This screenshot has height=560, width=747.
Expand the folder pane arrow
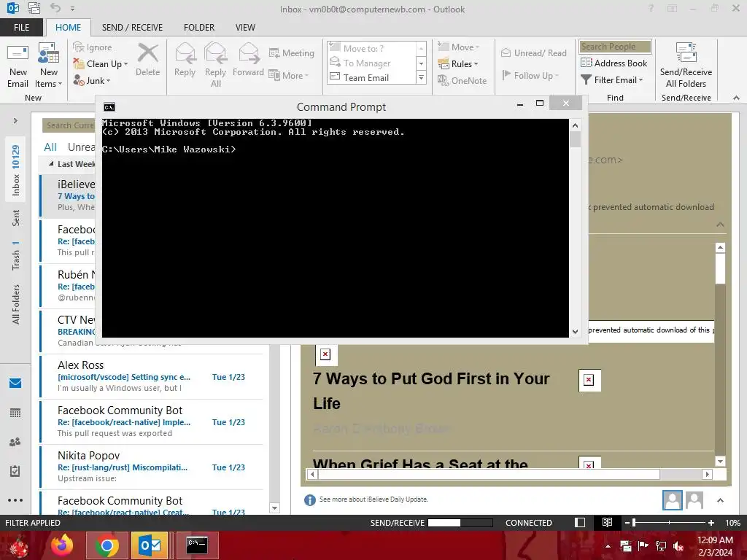tap(15, 121)
